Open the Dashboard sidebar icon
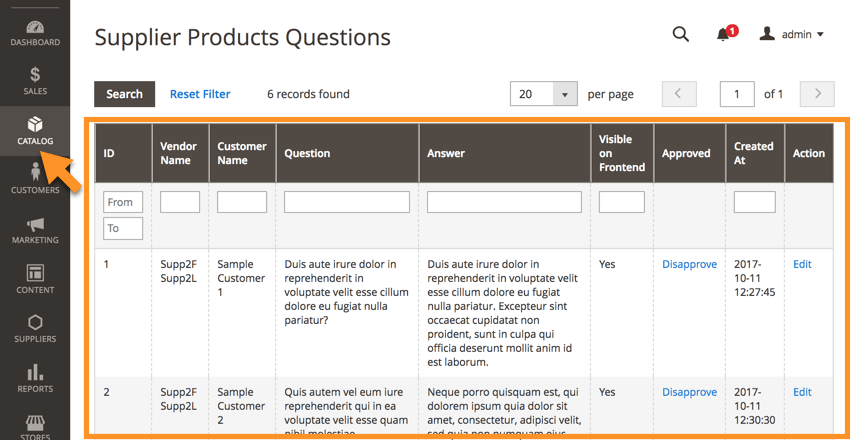The height and width of the screenshot is (440, 859). pyautogui.click(x=35, y=27)
